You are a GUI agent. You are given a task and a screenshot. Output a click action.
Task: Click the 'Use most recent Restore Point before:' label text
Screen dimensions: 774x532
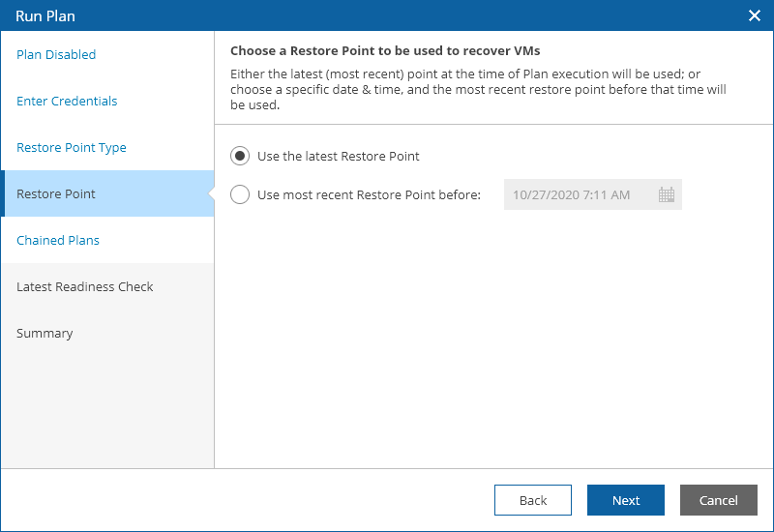pyautogui.click(x=369, y=194)
